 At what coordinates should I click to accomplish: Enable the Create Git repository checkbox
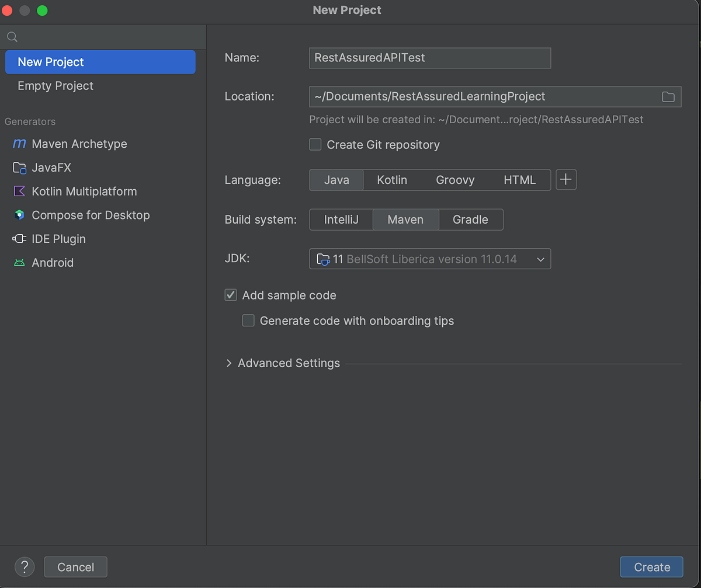pyautogui.click(x=315, y=144)
